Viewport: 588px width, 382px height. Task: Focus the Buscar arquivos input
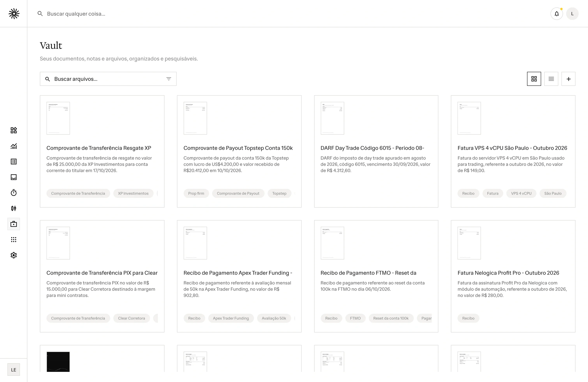pyautogui.click(x=108, y=79)
